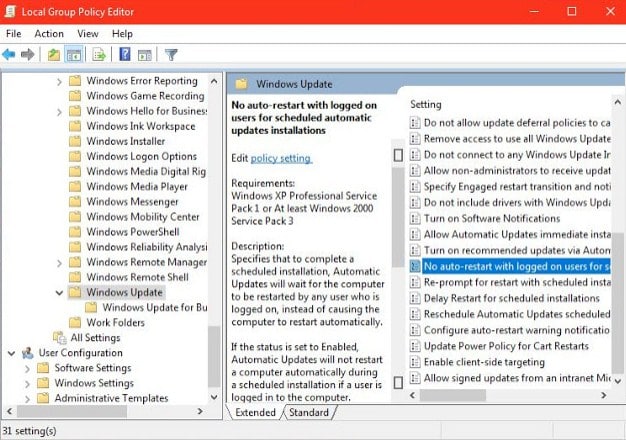Click the policy setting link
This screenshot has height=440, width=626.
click(281, 158)
